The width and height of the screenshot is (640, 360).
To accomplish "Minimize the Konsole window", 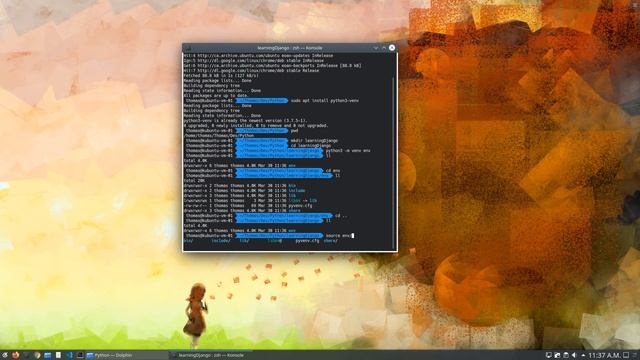I will click(376, 48).
